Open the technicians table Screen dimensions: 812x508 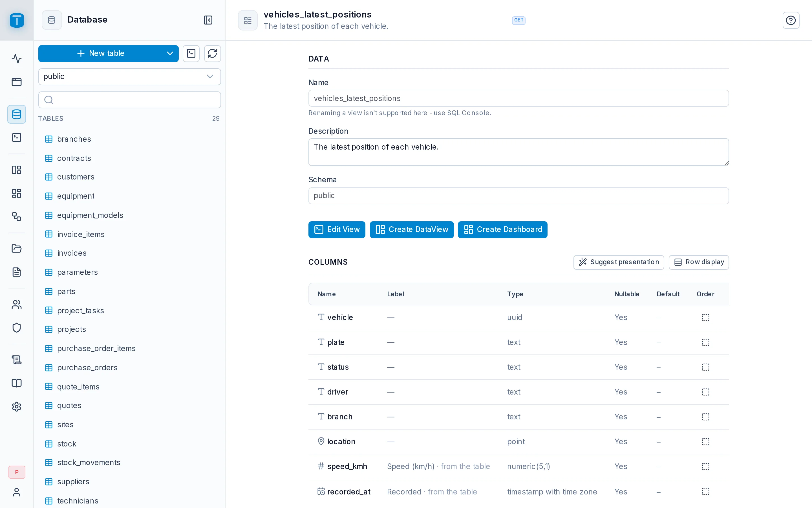click(x=129, y=501)
